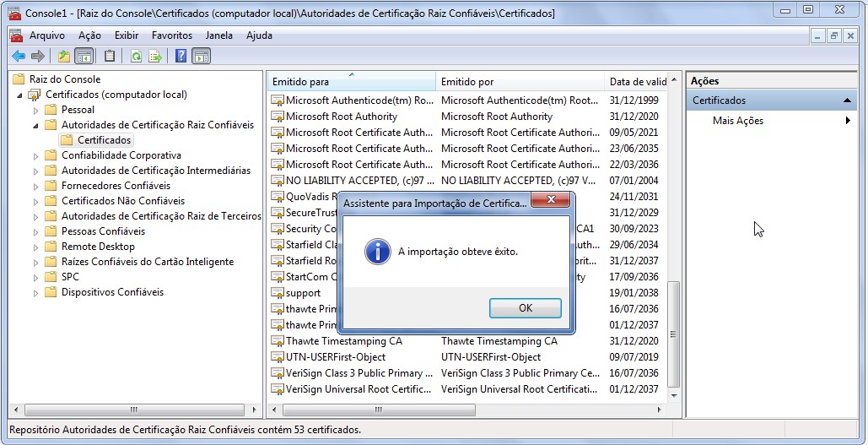The height and width of the screenshot is (445, 868).
Task: Open the Exibir menu
Action: tap(127, 35)
